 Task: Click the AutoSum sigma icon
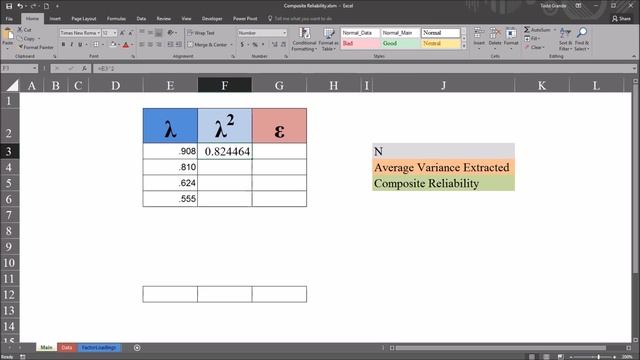tap(527, 29)
